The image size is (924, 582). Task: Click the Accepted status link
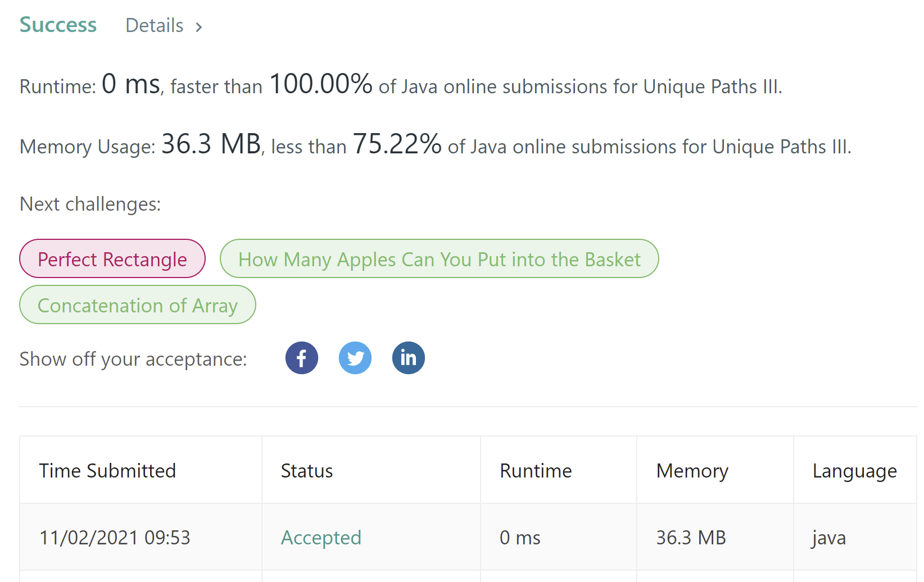point(321,538)
